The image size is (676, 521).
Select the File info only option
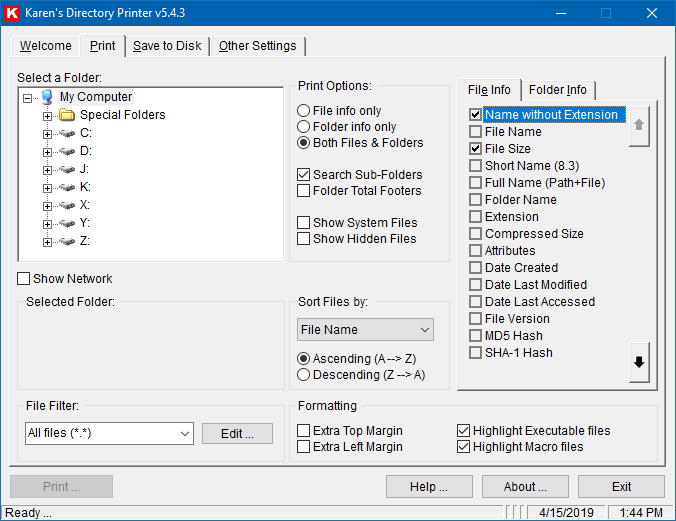click(304, 111)
